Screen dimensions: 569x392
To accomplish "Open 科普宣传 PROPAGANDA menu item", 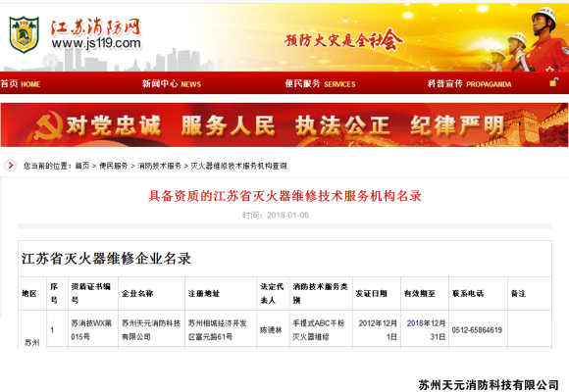I will (469, 84).
